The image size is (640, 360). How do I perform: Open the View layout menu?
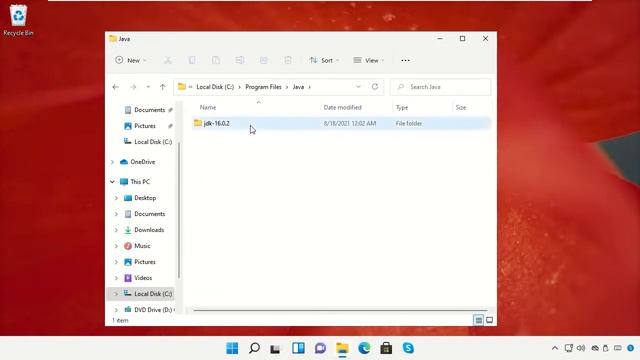coord(369,60)
